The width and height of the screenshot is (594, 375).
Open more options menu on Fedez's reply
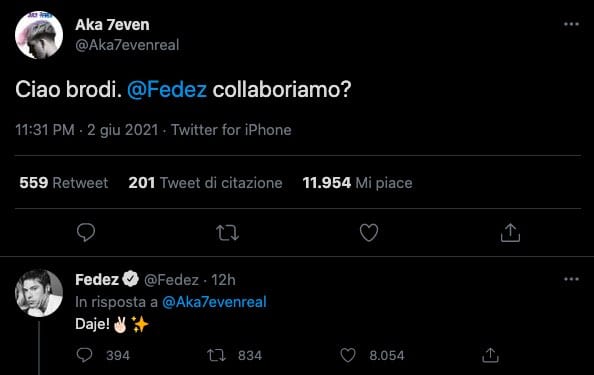tap(571, 279)
